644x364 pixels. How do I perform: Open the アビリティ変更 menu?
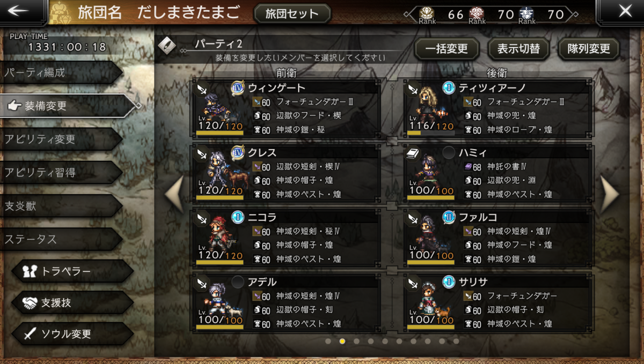(61, 139)
